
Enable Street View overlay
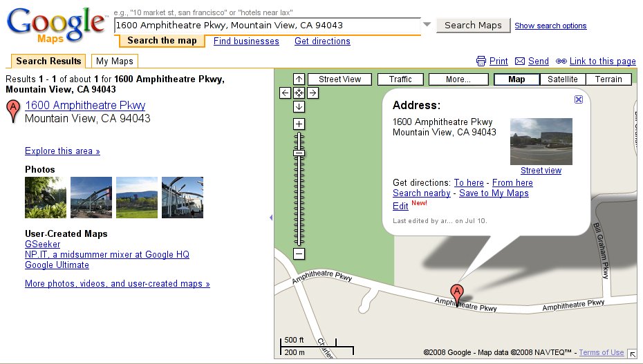tap(339, 79)
